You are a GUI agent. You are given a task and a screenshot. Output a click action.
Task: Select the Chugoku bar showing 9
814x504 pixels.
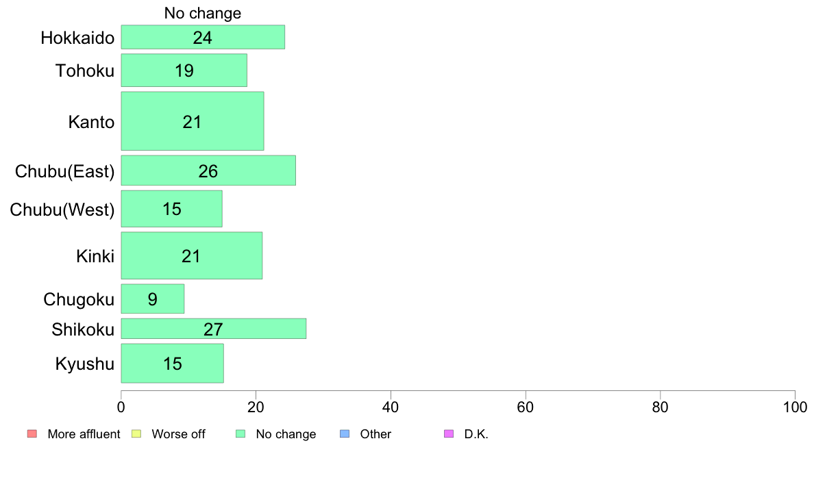click(153, 299)
